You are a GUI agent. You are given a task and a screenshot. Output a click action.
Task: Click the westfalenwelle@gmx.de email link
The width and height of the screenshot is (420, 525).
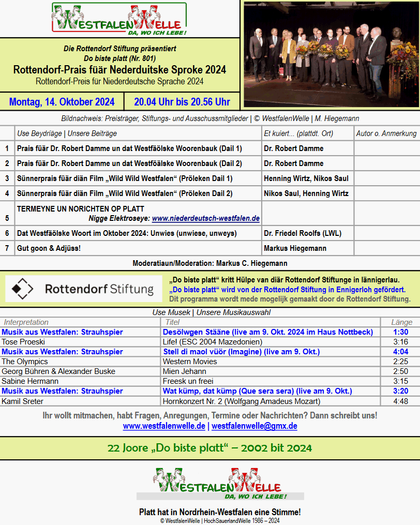coord(254,426)
